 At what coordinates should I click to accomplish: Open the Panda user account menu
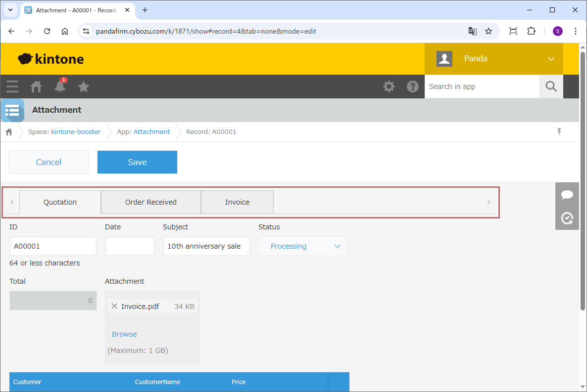coord(493,59)
